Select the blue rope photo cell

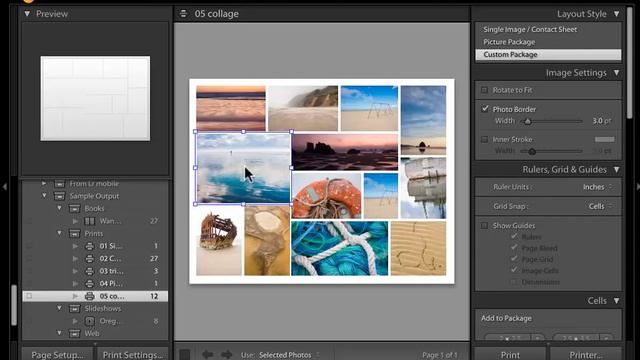click(340, 248)
